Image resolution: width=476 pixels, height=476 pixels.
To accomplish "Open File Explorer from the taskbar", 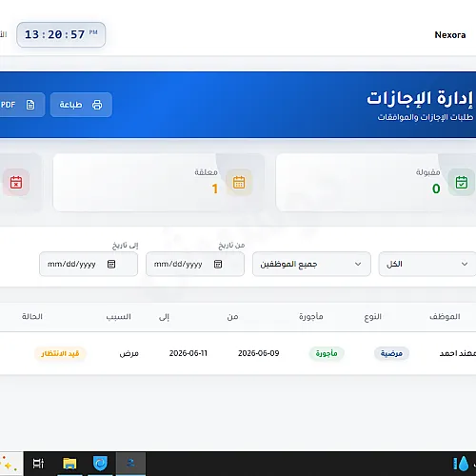I will coord(69,464).
